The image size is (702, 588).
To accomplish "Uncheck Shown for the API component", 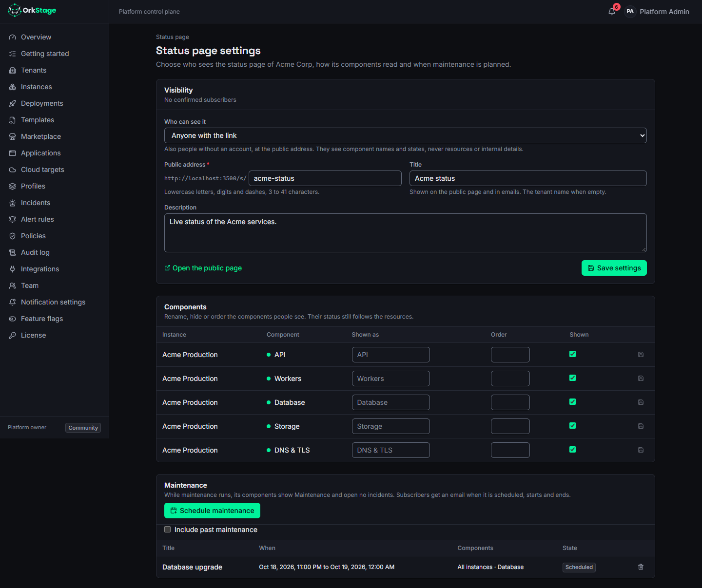I will (x=573, y=354).
